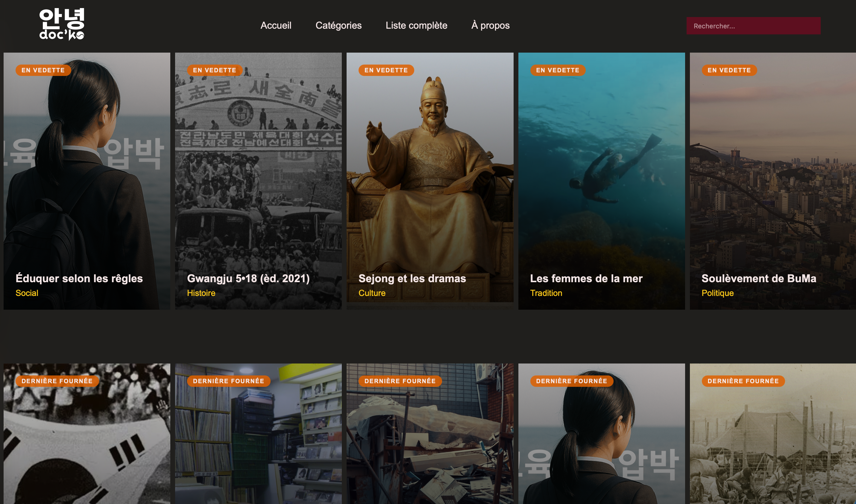Go to the Accueil page

(x=276, y=25)
